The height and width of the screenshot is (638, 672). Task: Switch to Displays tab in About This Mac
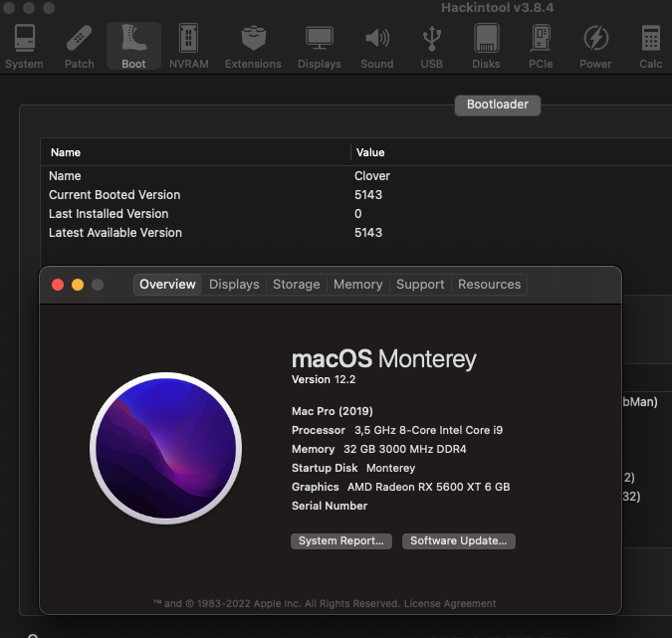coord(234,285)
